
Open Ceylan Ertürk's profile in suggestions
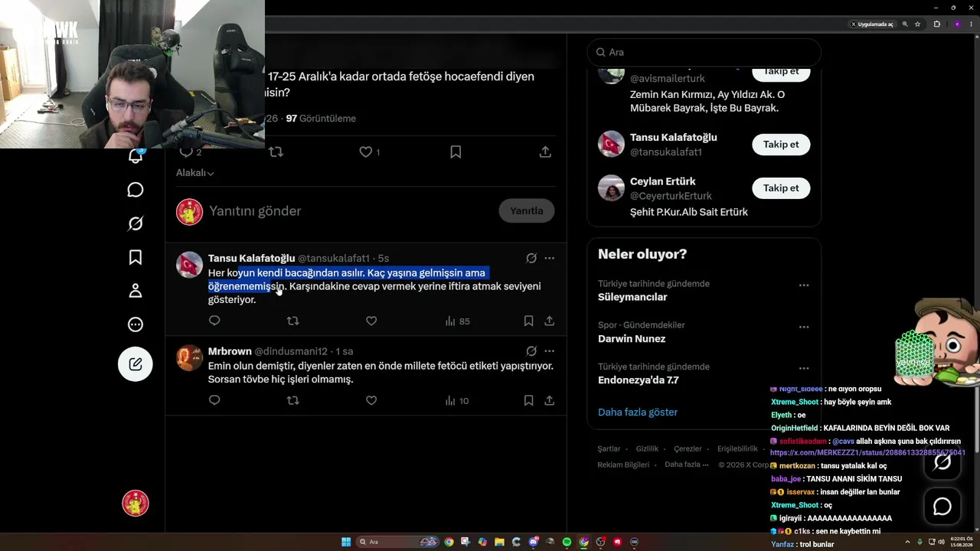[x=662, y=182]
